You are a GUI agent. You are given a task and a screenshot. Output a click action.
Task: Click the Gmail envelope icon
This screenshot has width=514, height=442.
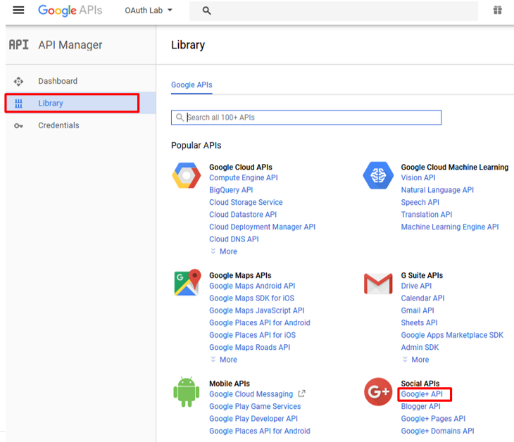(378, 284)
